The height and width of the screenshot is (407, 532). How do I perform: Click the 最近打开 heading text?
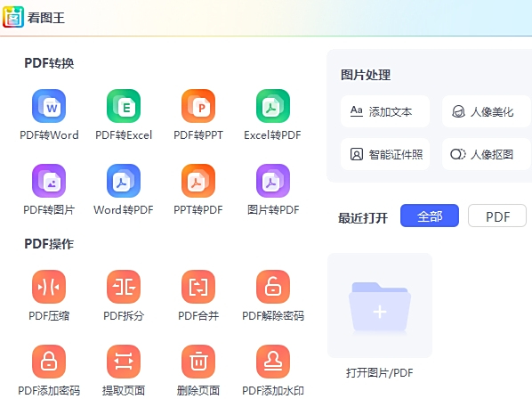[x=363, y=218]
